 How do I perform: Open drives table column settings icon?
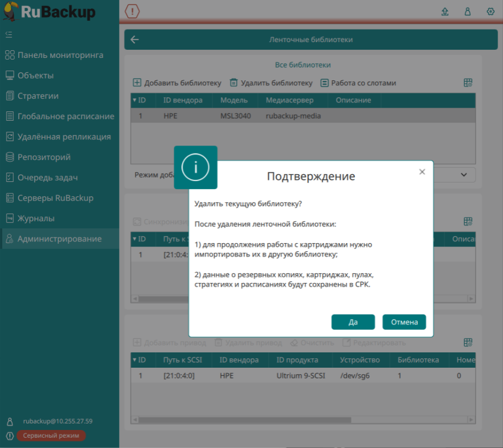pos(468,343)
